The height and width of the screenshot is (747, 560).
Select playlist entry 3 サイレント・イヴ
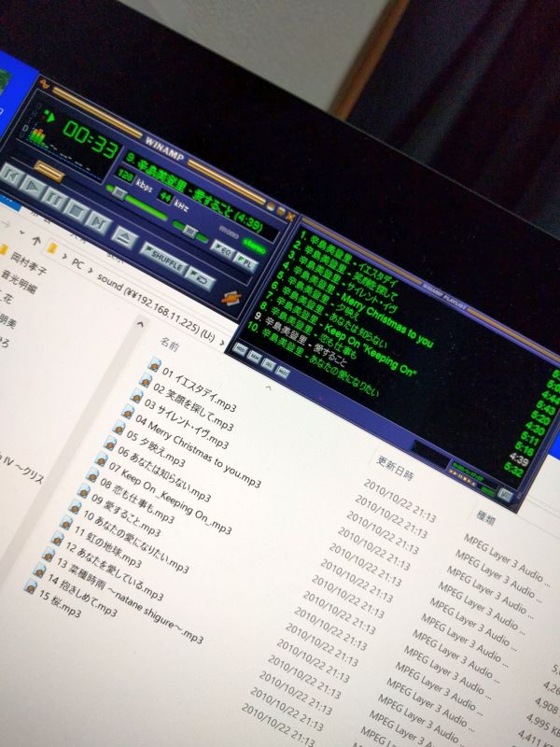coord(342,282)
